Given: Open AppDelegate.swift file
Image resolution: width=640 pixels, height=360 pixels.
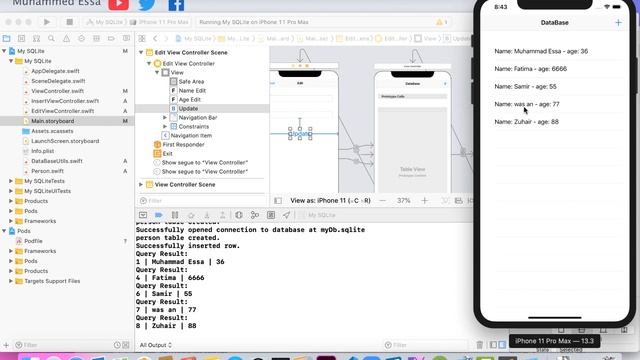Looking at the screenshot, I should tap(55, 71).
